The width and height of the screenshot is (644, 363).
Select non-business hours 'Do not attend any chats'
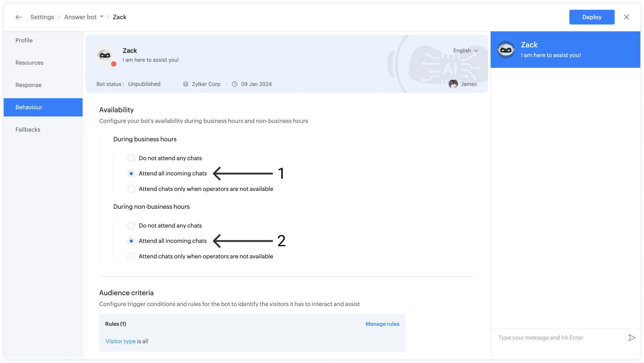[131, 226]
